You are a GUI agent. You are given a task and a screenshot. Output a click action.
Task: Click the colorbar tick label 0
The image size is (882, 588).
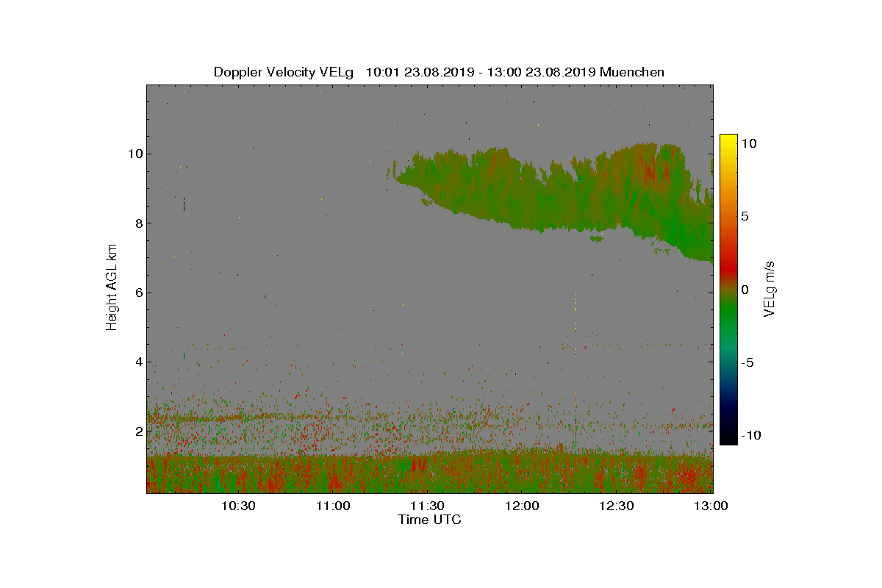[x=745, y=290]
